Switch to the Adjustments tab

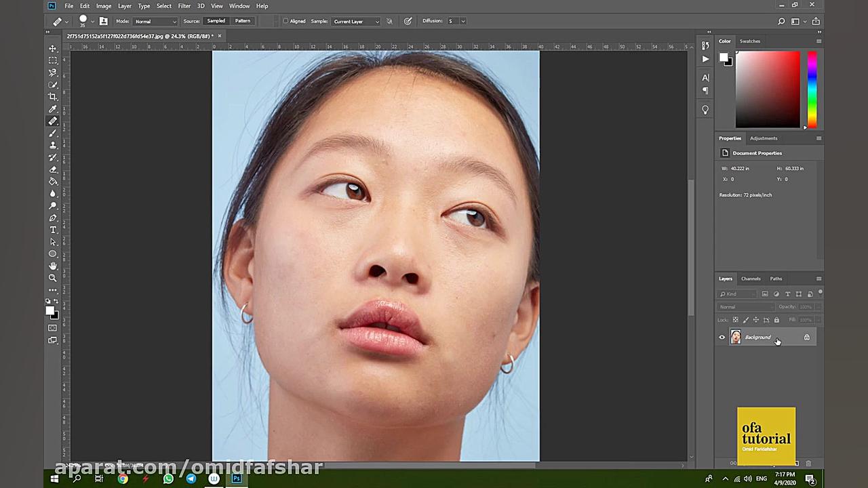tap(764, 138)
